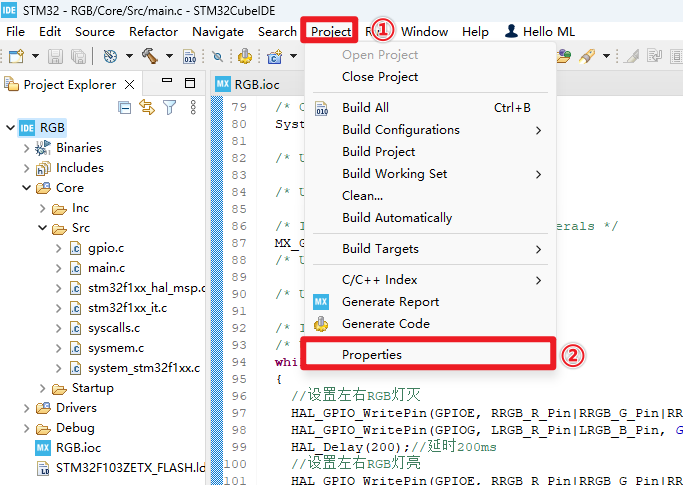Open the Source menu

pyautogui.click(x=95, y=32)
